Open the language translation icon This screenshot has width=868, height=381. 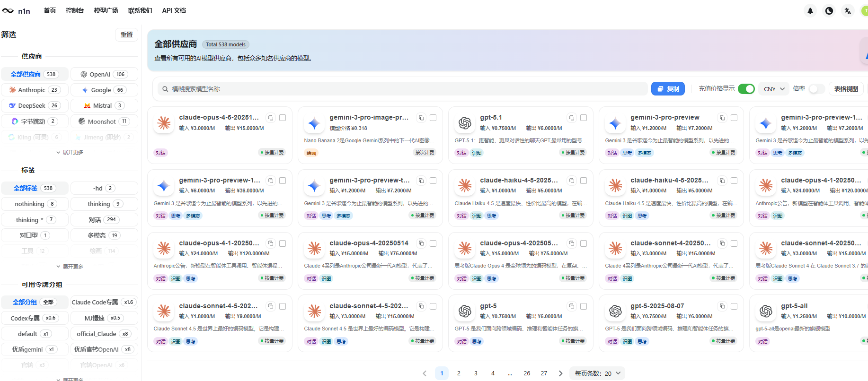848,11
